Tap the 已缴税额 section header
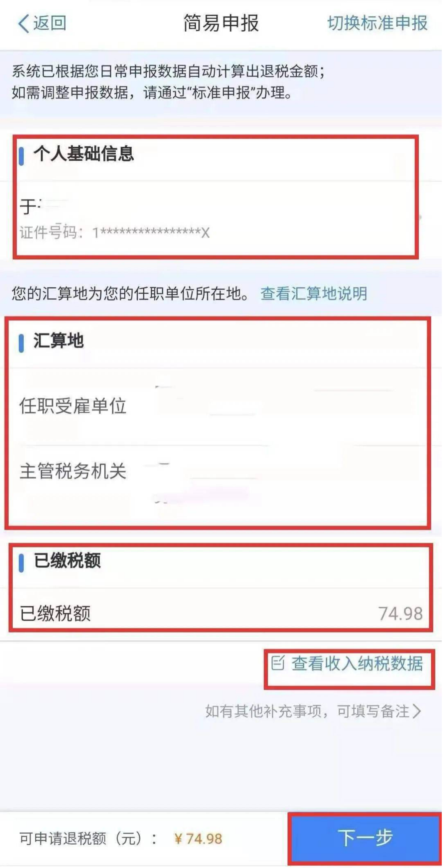Screen dimensions: 443x868 coord(67,561)
